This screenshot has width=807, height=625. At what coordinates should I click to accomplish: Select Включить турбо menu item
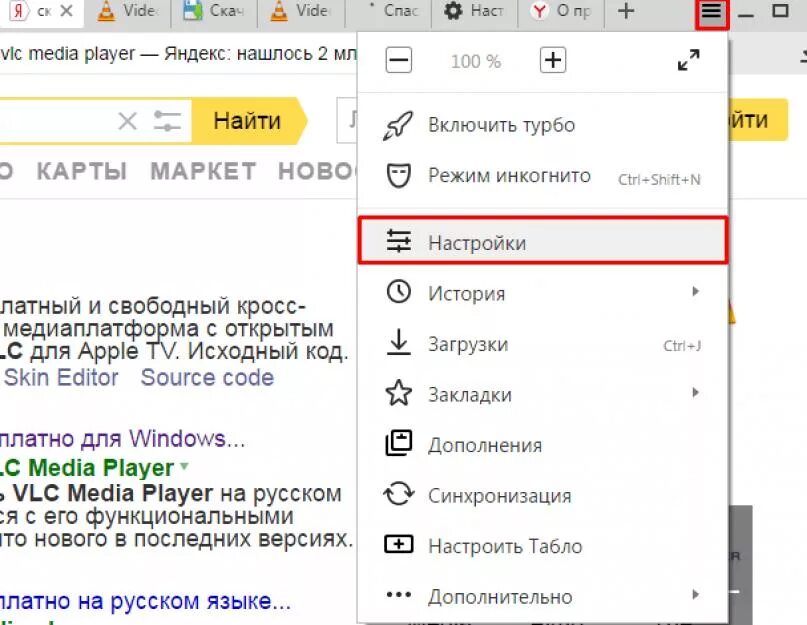pos(543,125)
